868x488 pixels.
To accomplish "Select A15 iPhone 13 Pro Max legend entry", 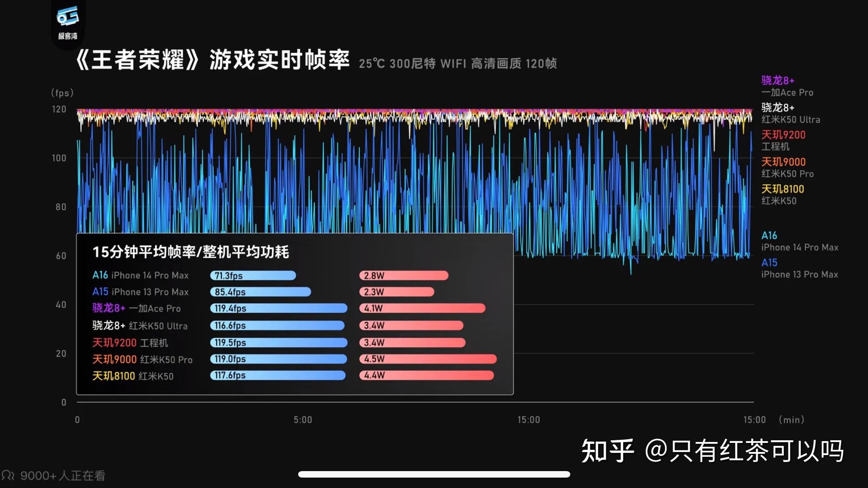I will tap(799, 269).
